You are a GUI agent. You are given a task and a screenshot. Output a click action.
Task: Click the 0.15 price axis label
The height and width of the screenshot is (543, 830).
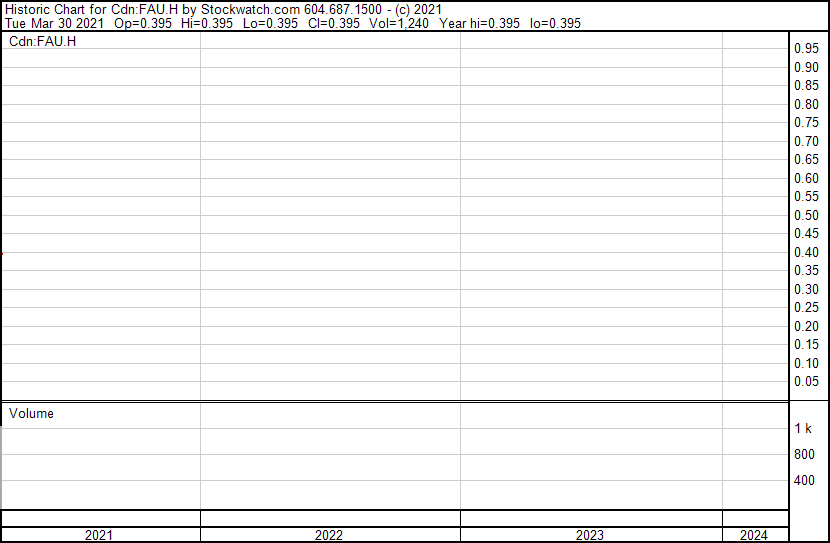(807, 345)
